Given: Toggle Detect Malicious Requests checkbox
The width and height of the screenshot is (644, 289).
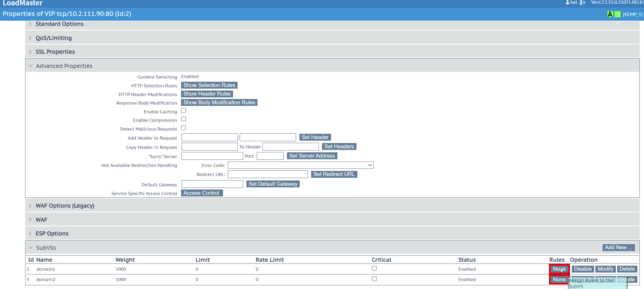Looking at the screenshot, I should click(x=183, y=128).
